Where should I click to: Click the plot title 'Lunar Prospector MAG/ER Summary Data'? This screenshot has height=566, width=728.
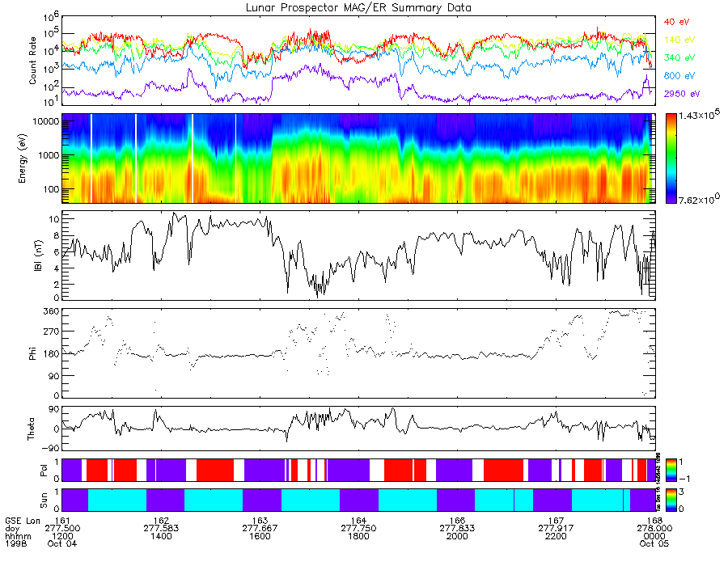[358, 8]
